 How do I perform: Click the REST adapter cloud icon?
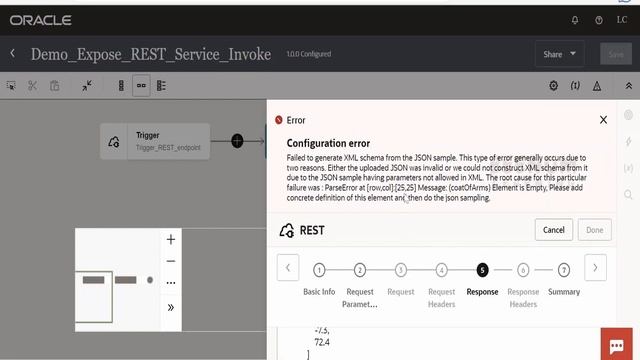287,231
